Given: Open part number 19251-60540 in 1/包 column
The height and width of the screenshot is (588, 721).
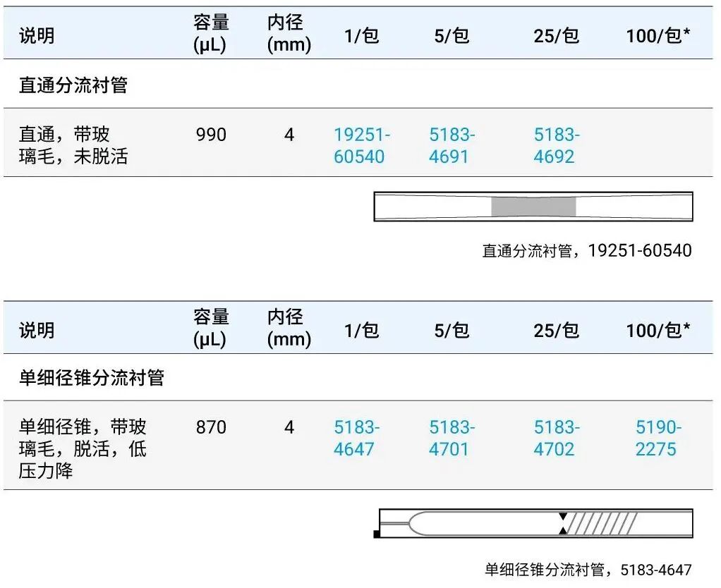Looking at the screenshot, I should point(361,145).
